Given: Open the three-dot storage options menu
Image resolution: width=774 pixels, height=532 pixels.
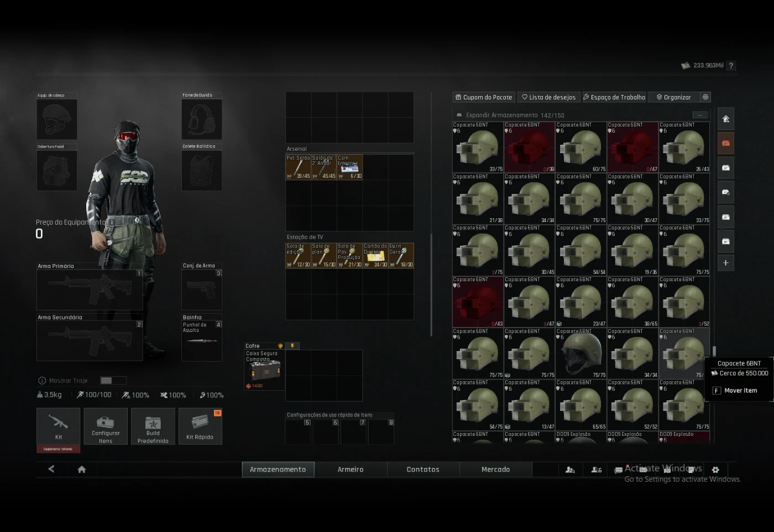Looking at the screenshot, I should 700,115.
